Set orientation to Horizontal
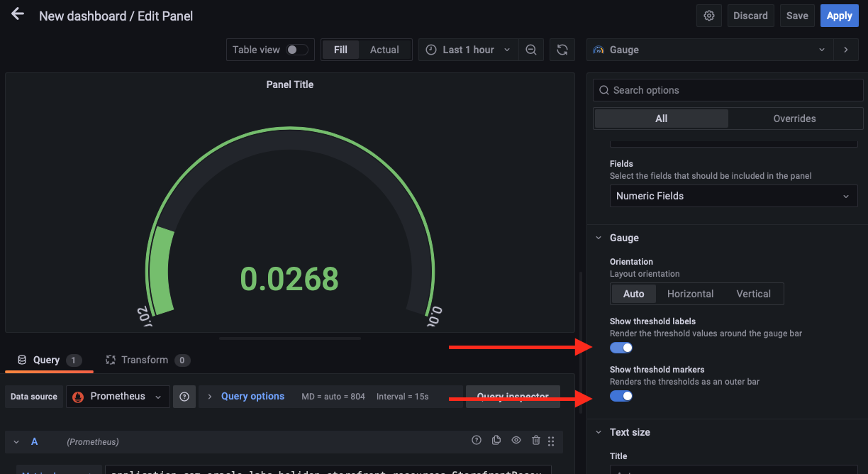Viewport: 868px width, 474px height. tap(690, 294)
